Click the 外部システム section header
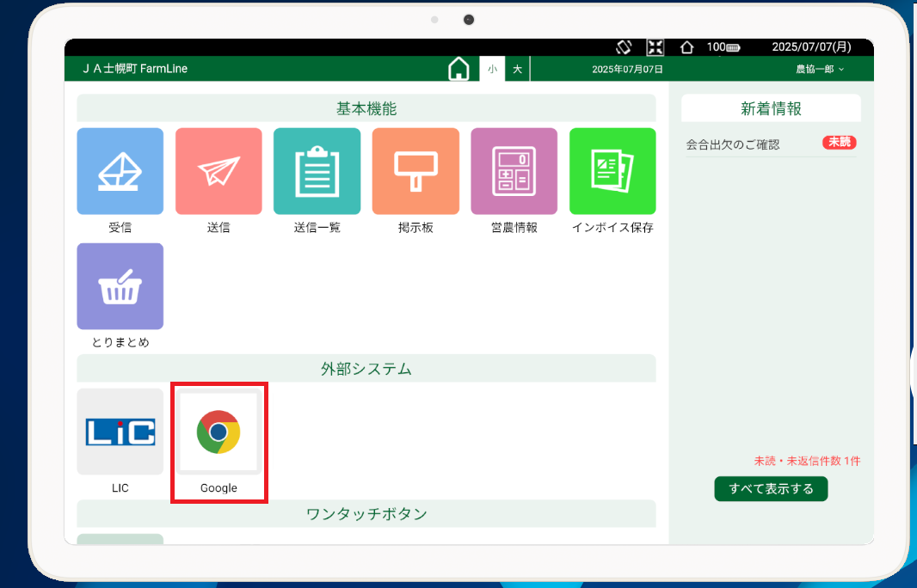917x588 pixels. tap(366, 369)
